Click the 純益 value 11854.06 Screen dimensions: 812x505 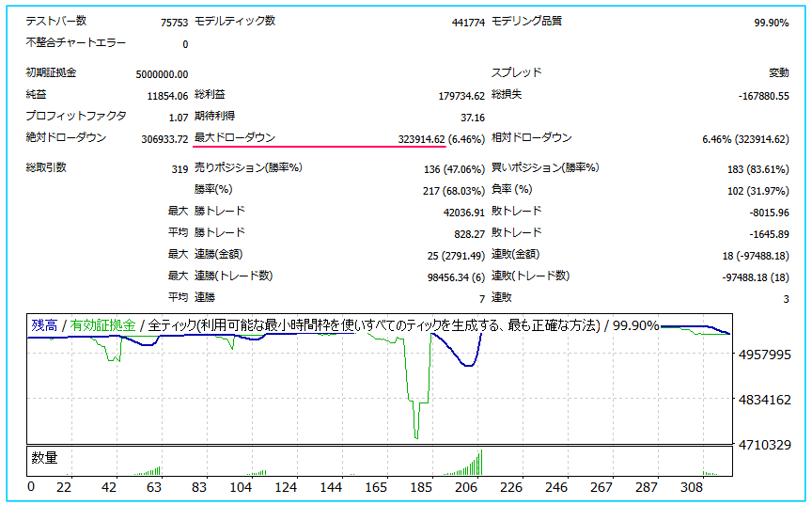tap(168, 96)
